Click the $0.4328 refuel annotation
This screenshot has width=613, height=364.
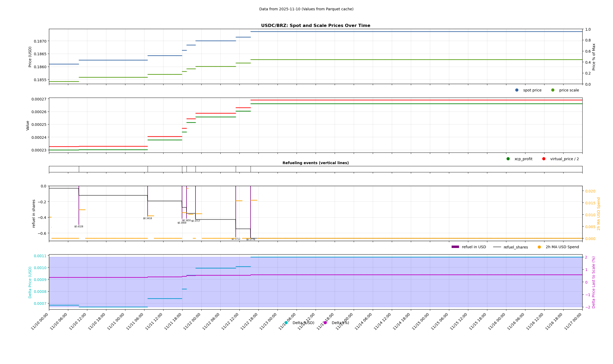[79, 227]
